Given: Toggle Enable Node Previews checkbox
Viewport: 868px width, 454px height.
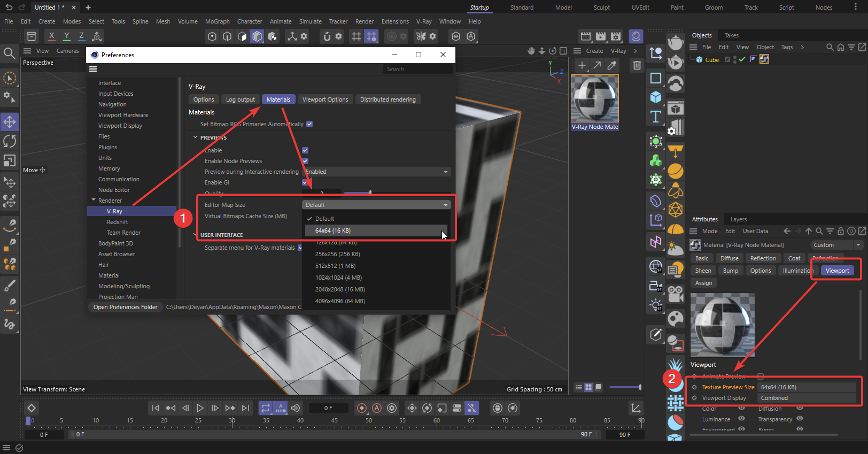Looking at the screenshot, I should click(305, 161).
